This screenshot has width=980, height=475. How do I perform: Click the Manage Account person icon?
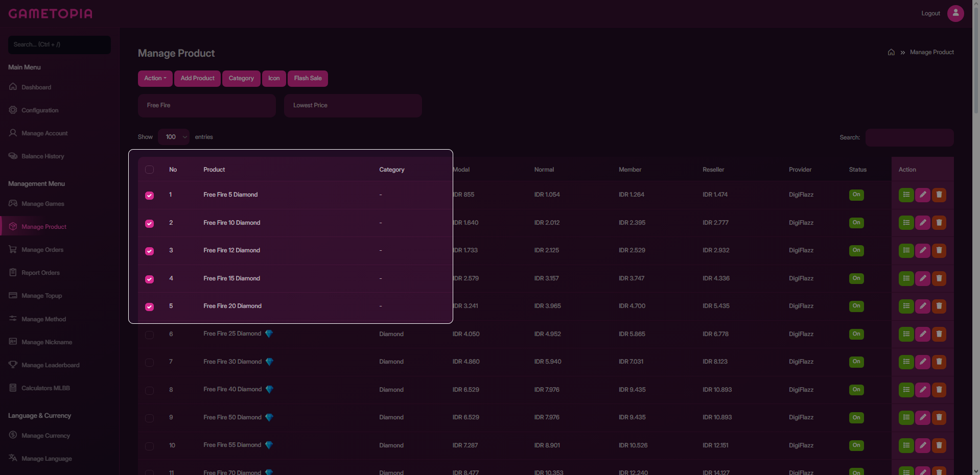[13, 133]
